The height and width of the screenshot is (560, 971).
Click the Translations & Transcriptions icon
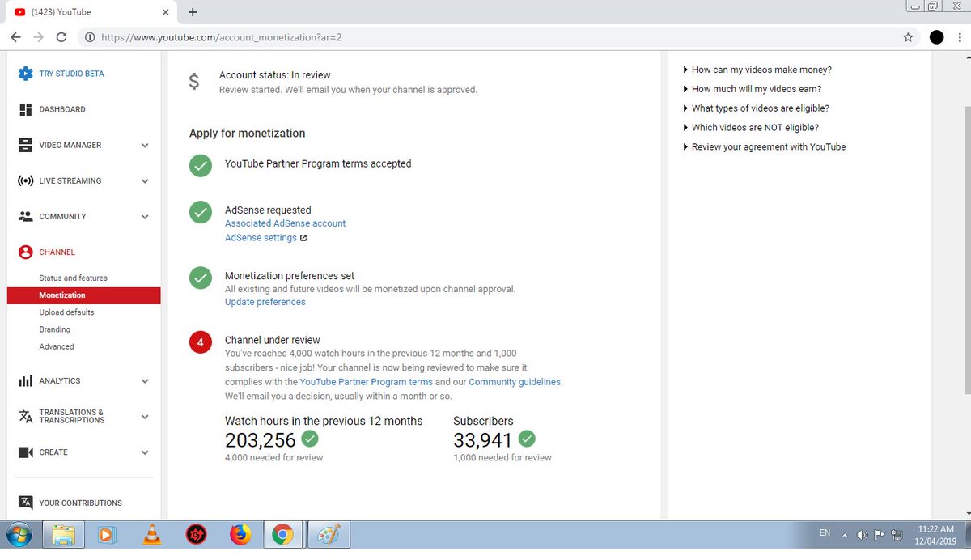coord(25,416)
